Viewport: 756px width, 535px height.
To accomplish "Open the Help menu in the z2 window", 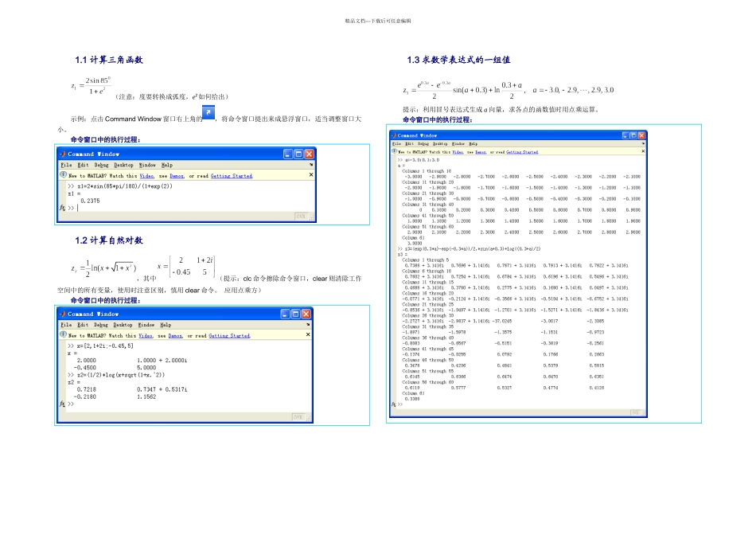I will (x=166, y=325).
